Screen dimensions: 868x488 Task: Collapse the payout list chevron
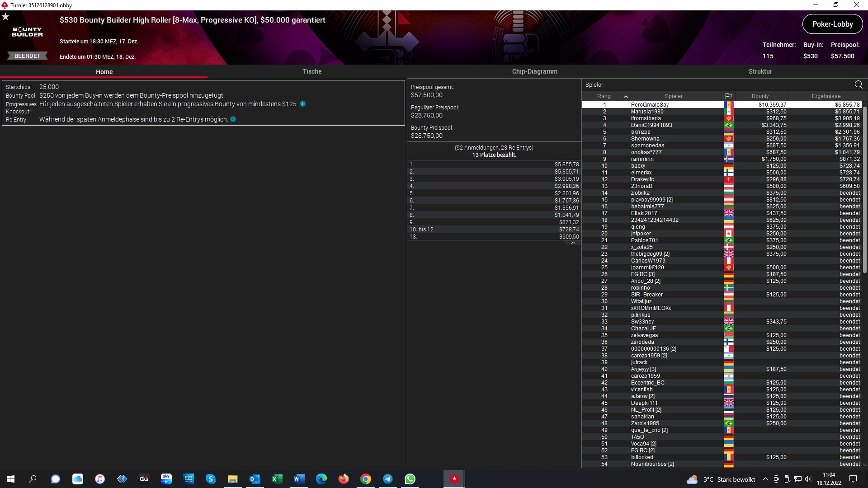[573, 243]
